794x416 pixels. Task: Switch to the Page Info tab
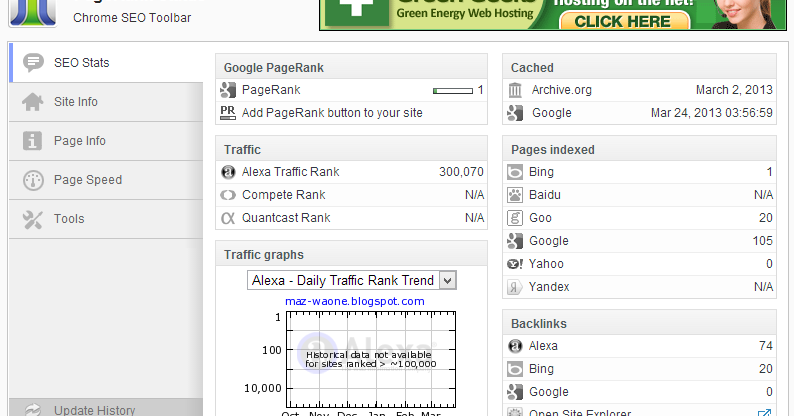(106, 141)
